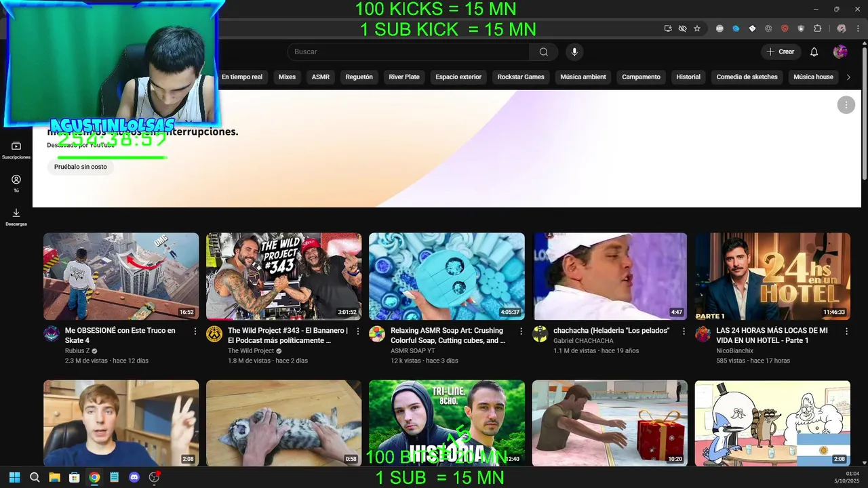Open the Chrome extensions puzzle icon
The height and width of the screenshot is (488, 868).
[x=817, y=28]
